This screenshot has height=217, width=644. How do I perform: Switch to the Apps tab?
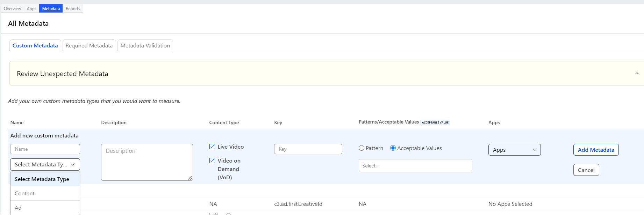pyautogui.click(x=31, y=8)
